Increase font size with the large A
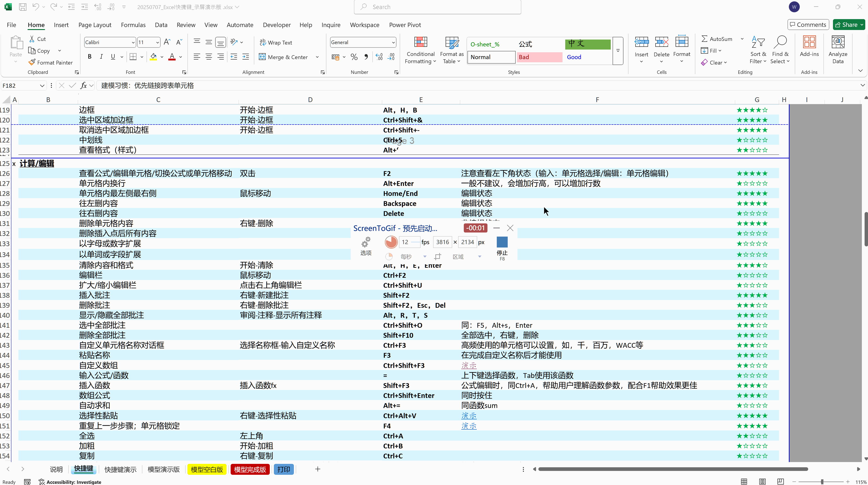This screenshot has height=485, width=868. 167,42
